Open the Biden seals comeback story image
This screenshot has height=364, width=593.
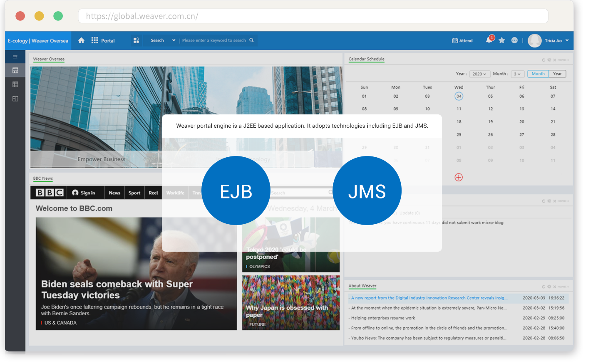point(136,274)
